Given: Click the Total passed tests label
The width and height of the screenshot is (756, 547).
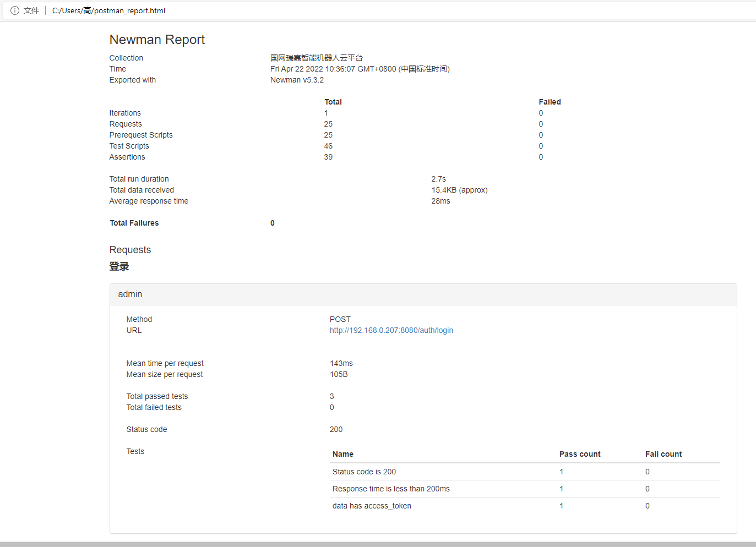Looking at the screenshot, I should coord(157,396).
